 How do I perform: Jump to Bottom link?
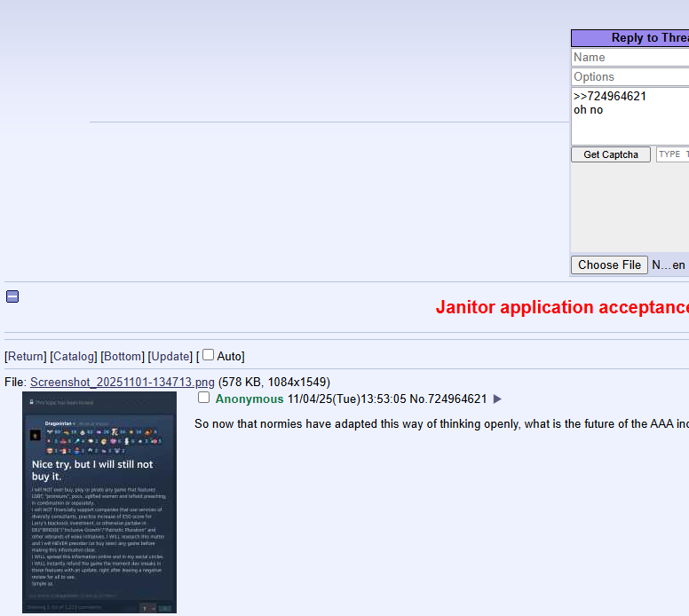click(123, 356)
